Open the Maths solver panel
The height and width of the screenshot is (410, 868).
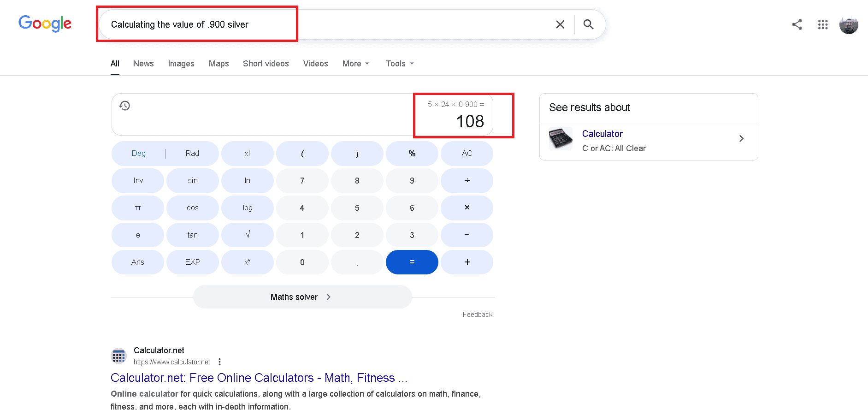point(302,297)
